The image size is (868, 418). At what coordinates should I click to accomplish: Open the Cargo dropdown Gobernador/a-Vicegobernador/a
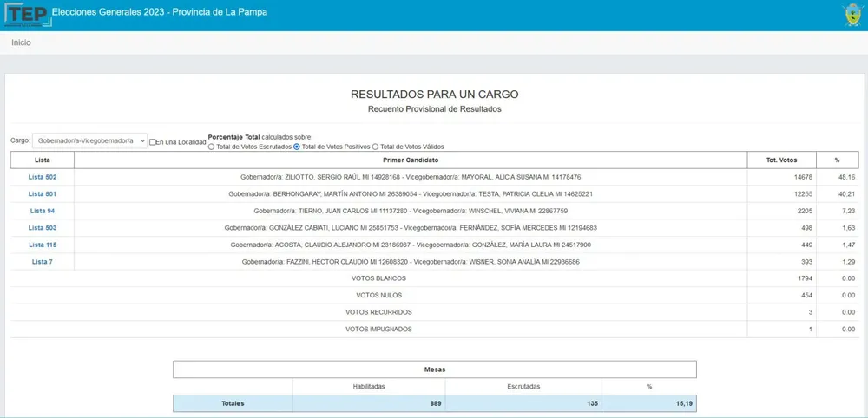click(x=89, y=141)
